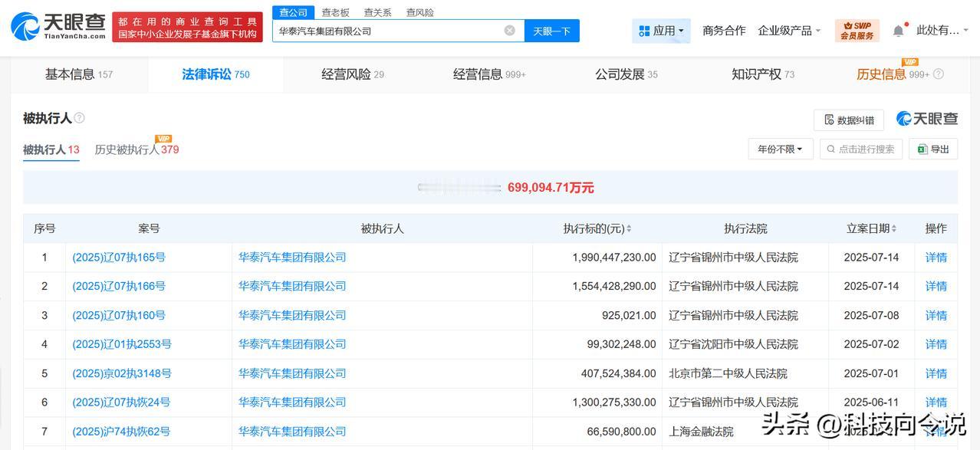The width and height of the screenshot is (980, 450).
Task: Switch to 公司发展 tab
Action: [626, 74]
